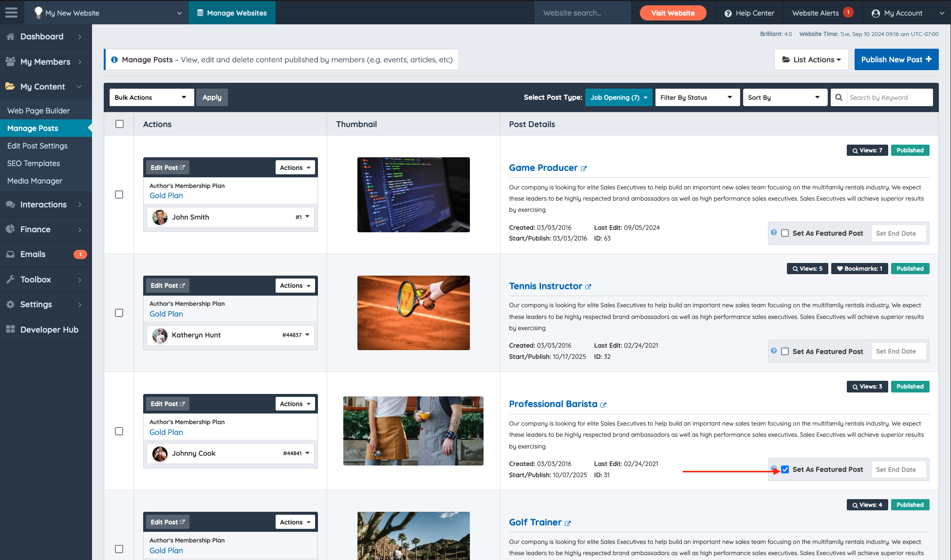This screenshot has height=560, width=951.
Task: Click the Emails unread count badge
Action: click(x=80, y=254)
